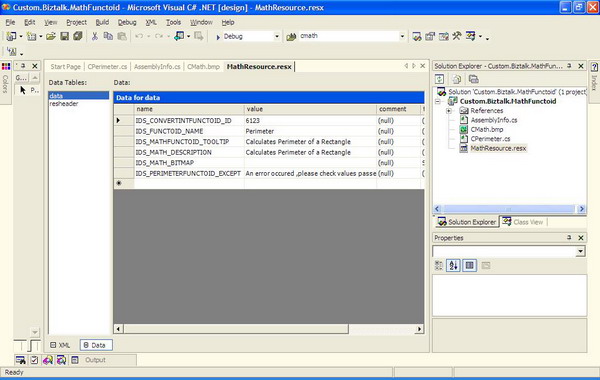The height and width of the screenshot is (380, 600).
Task: Click the IDS_FUNCTOID_NAME name cell
Action: pos(189,131)
